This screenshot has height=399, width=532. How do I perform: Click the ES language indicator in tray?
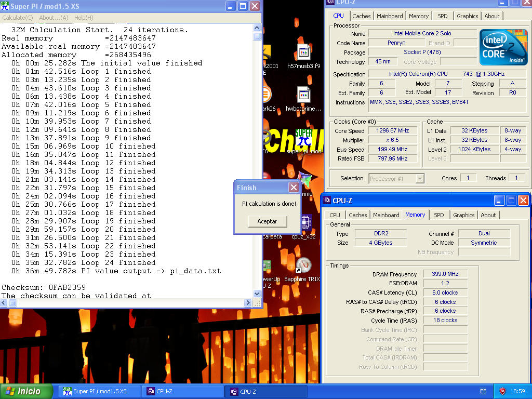(483, 391)
